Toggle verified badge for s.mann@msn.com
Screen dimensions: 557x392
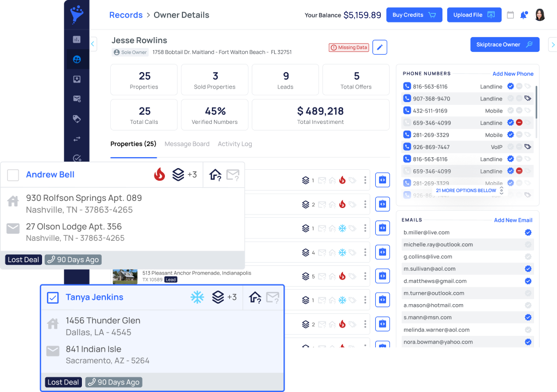[528, 317]
